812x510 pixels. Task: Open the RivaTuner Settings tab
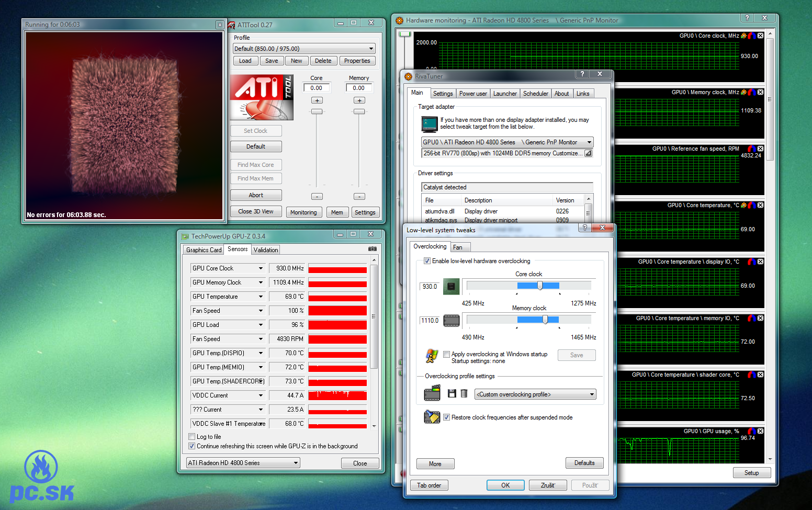coord(443,94)
